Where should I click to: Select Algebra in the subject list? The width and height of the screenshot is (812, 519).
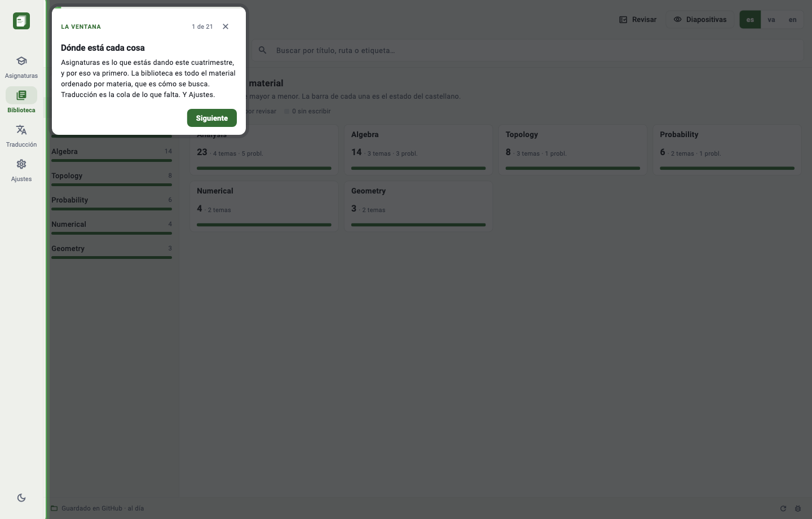pyautogui.click(x=112, y=154)
